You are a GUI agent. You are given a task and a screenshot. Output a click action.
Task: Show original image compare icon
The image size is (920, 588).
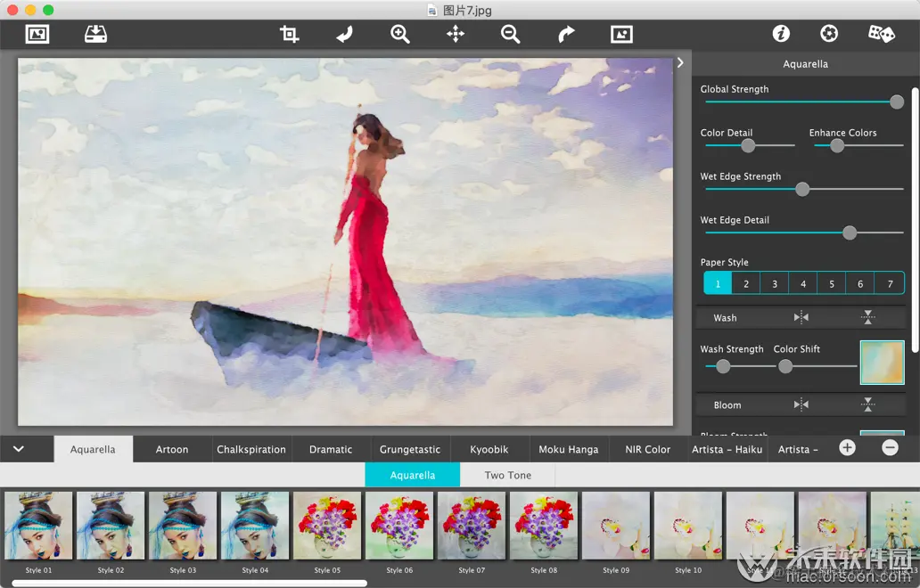tap(621, 34)
